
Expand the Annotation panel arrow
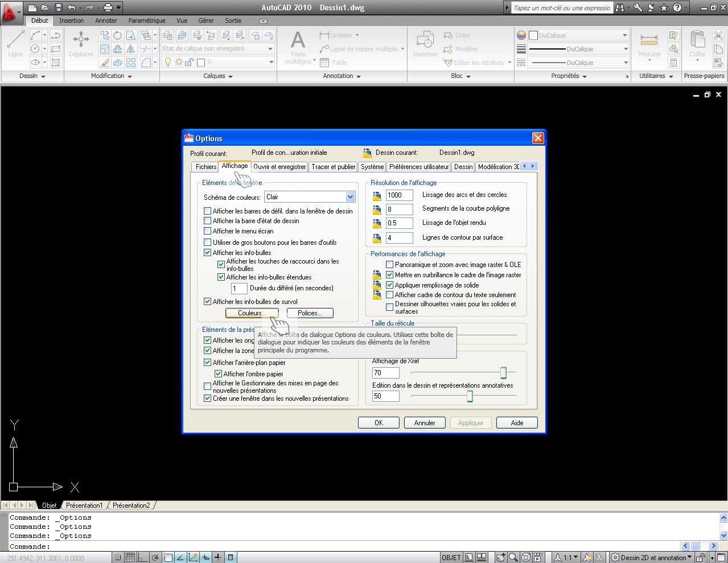tap(359, 76)
